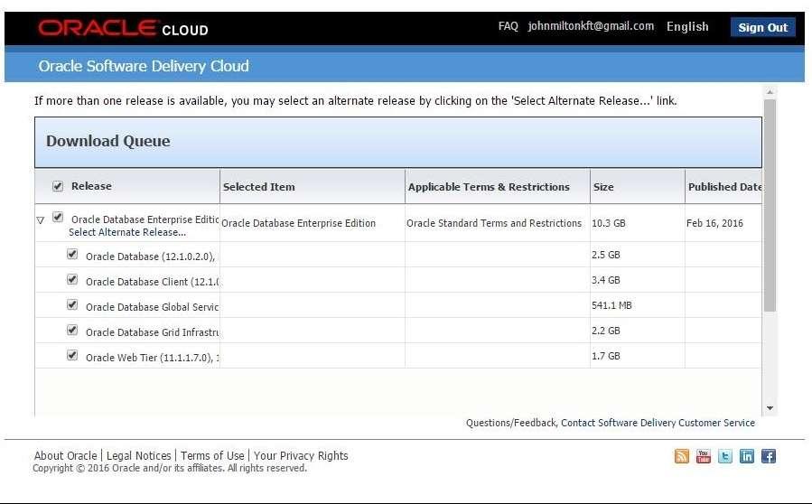Uncheck Oracle Database Global Service checkbox
The image size is (812, 504).
point(72,305)
